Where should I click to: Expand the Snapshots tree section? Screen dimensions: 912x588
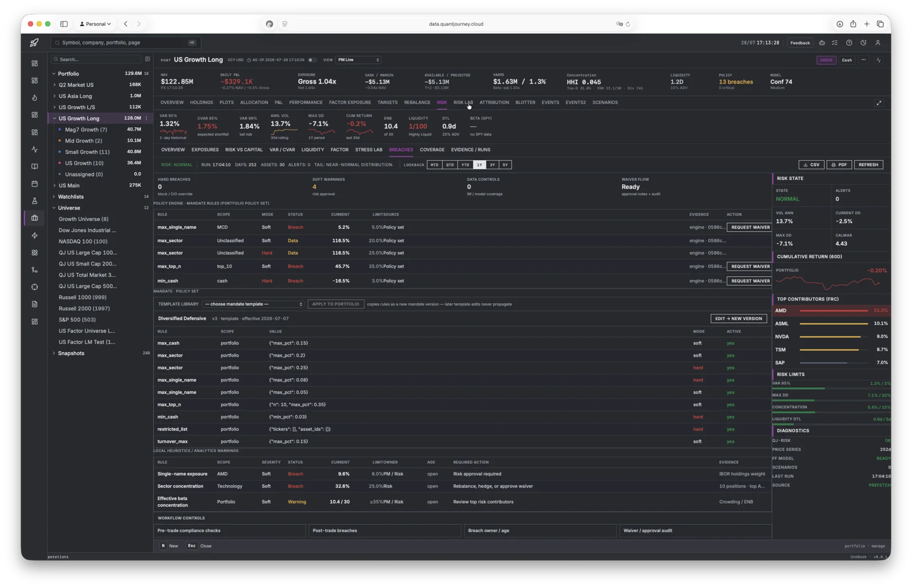(54, 353)
